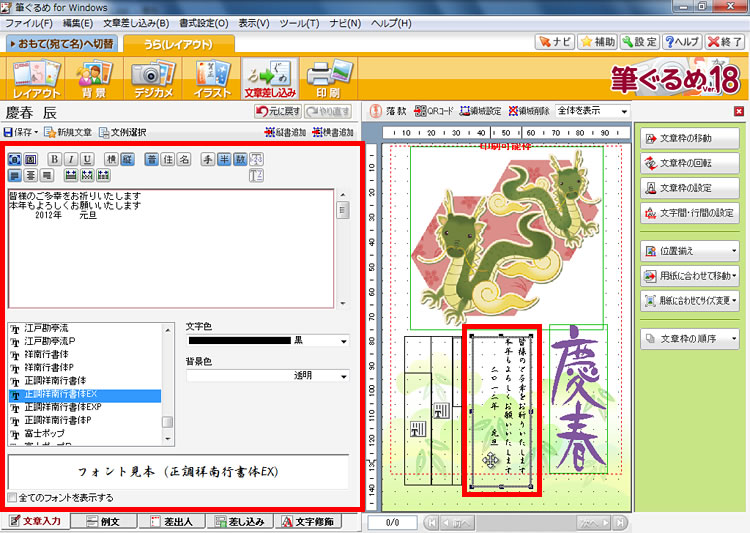
Task: Open the 編集(E) menu
Action: pyautogui.click(x=78, y=23)
